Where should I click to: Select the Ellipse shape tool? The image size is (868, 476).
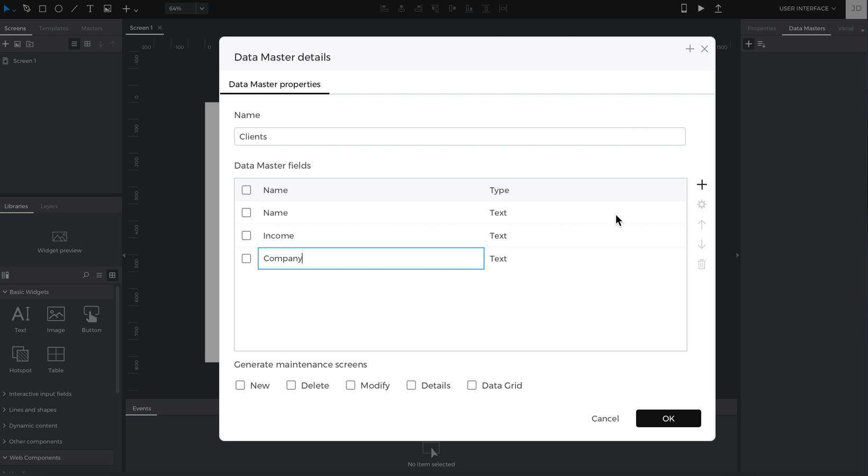pyautogui.click(x=59, y=8)
